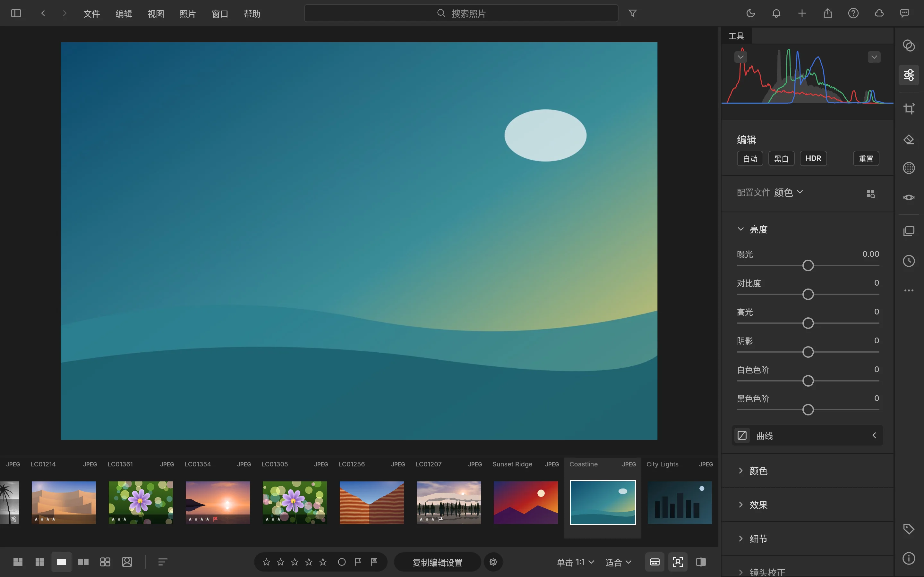
Task: Open the 视图 menu
Action: tap(156, 14)
